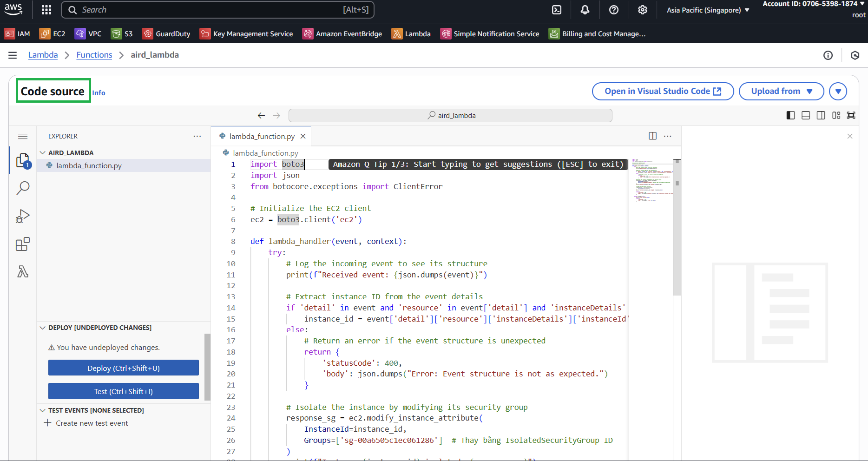Image resolution: width=868 pixels, height=474 pixels.
Task: Open the Explorer more actions ellipsis
Action: [x=197, y=136]
